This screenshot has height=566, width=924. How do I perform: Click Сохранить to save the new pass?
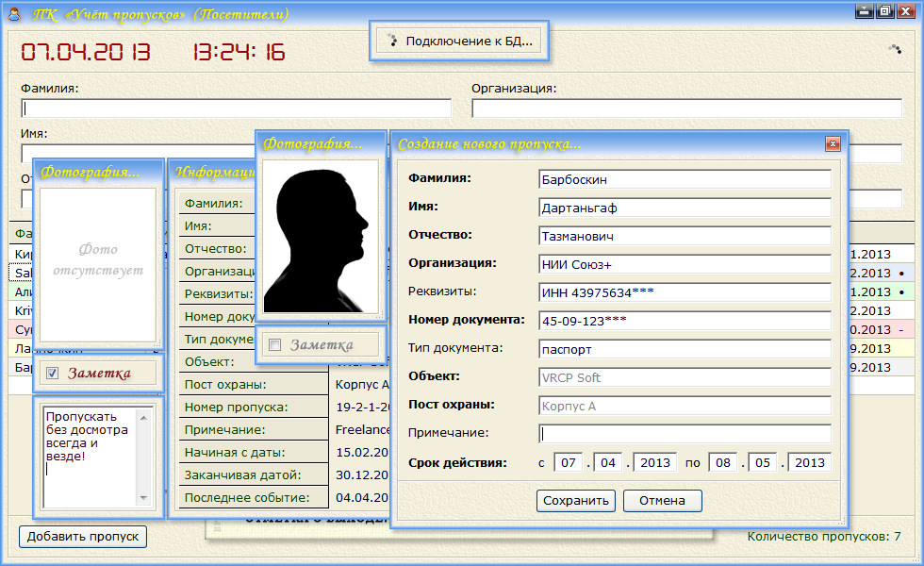[575, 501]
